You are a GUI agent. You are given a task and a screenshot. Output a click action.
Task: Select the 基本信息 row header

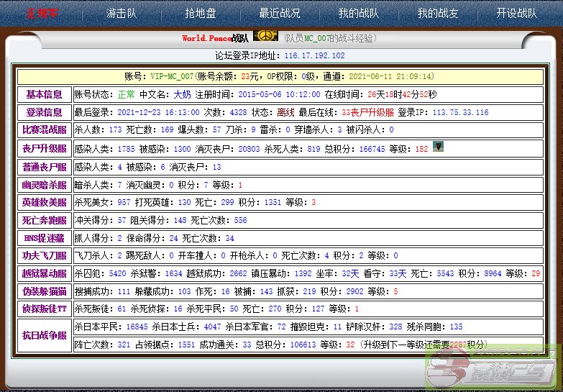click(44, 94)
